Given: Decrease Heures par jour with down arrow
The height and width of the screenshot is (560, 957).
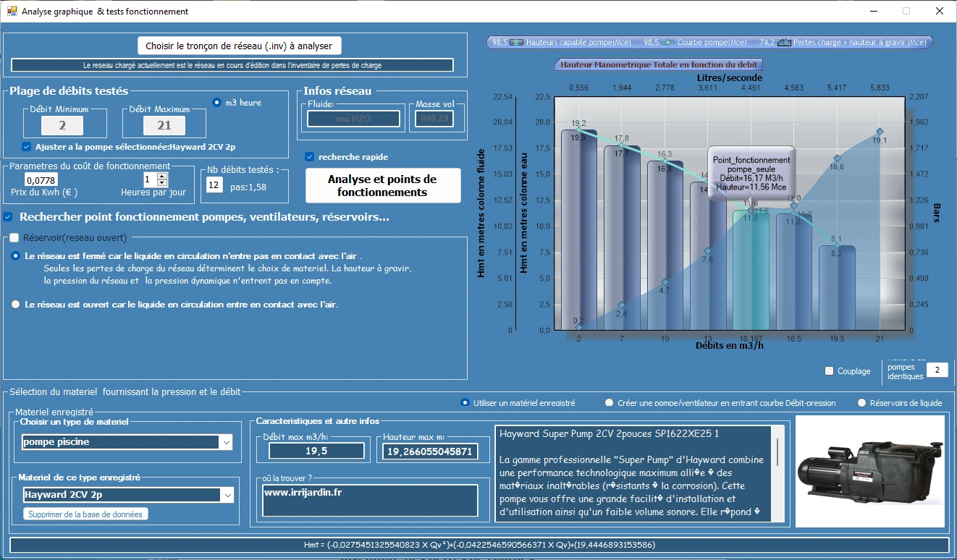Looking at the screenshot, I should [x=162, y=183].
